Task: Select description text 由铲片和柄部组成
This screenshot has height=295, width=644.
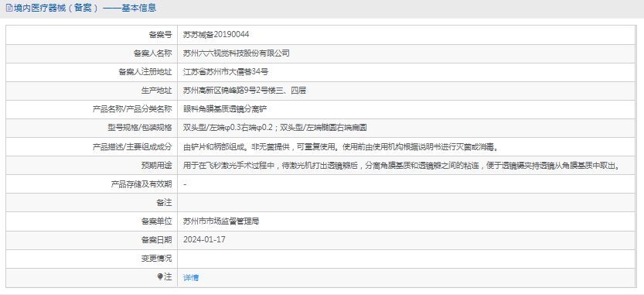Action: [213, 147]
